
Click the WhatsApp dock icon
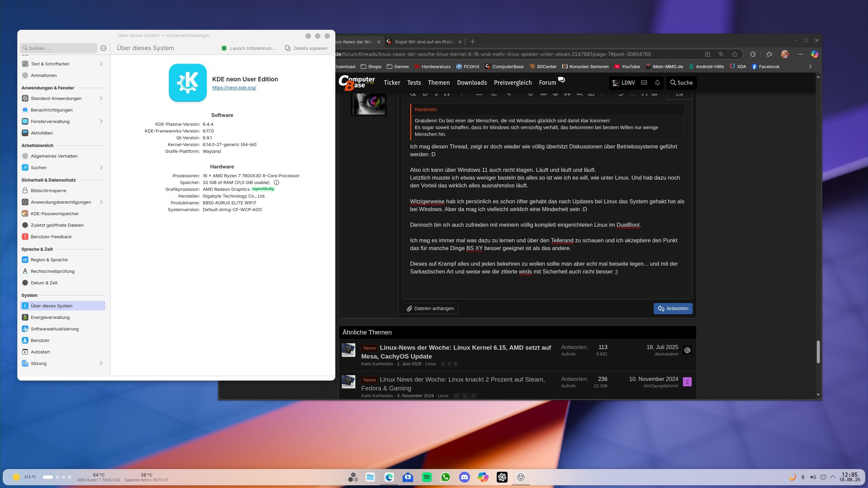(446, 477)
